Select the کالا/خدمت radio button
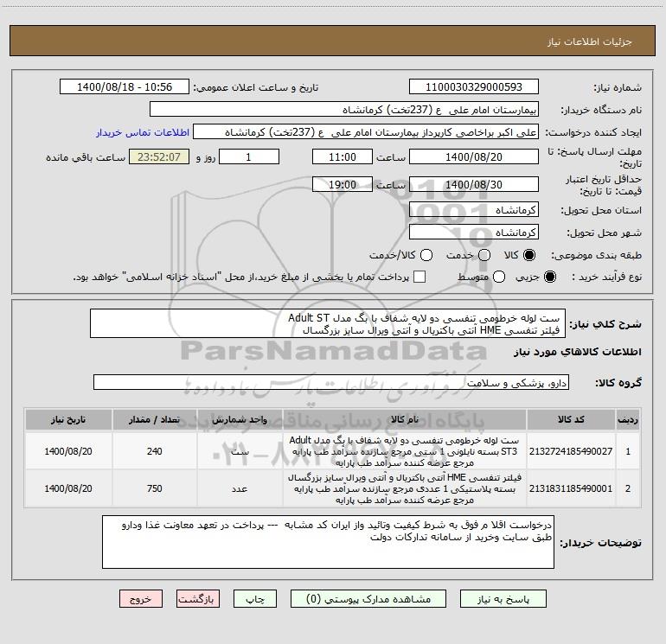 (426, 255)
